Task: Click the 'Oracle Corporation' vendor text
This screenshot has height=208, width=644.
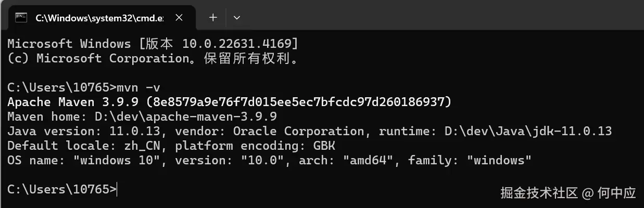Action: pos(286,131)
